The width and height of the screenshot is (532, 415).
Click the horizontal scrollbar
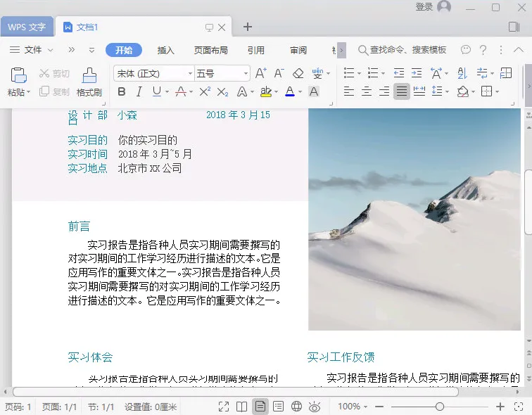[236, 392]
